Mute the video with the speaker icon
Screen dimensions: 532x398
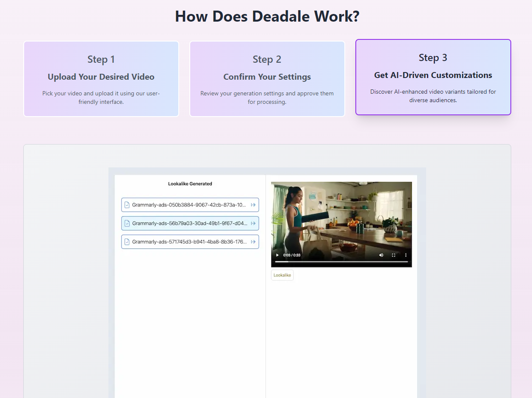coord(381,255)
